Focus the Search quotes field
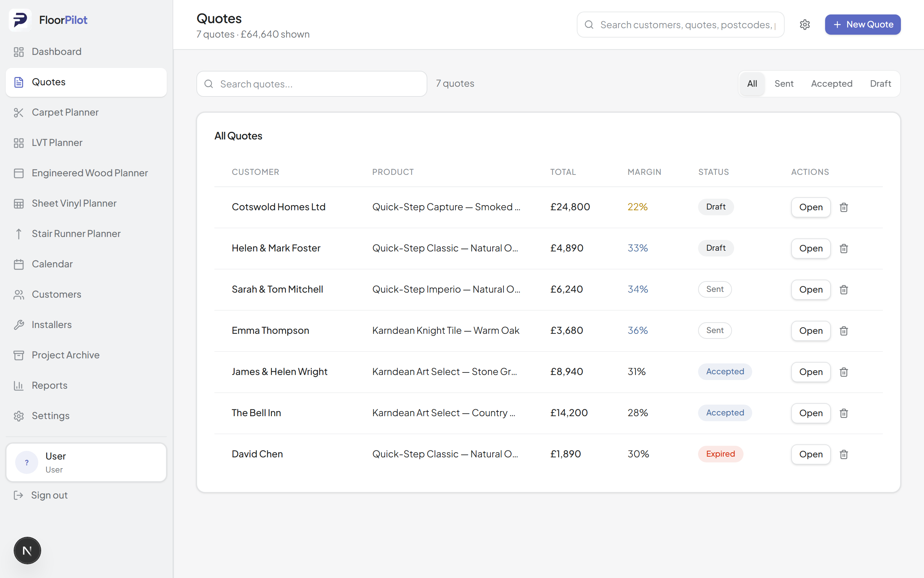This screenshot has width=924, height=578. [x=311, y=84]
